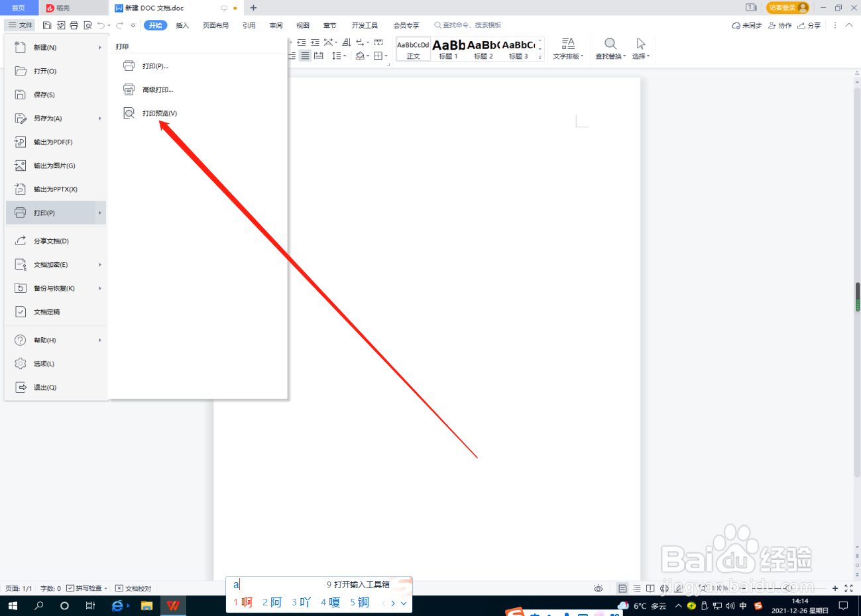The width and height of the screenshot is (861, 616).
Task: Click the 访客登录 login button
Action: click(x=787, y=7)
